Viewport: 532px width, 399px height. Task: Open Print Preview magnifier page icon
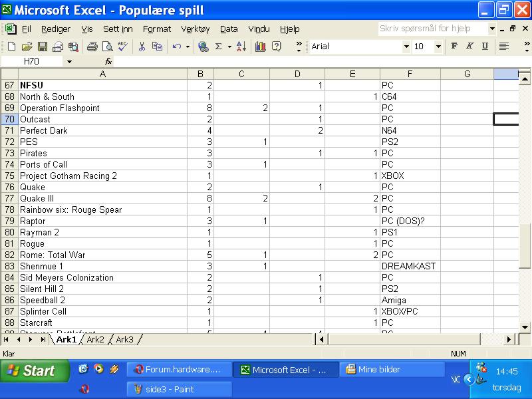click(108, 47)
